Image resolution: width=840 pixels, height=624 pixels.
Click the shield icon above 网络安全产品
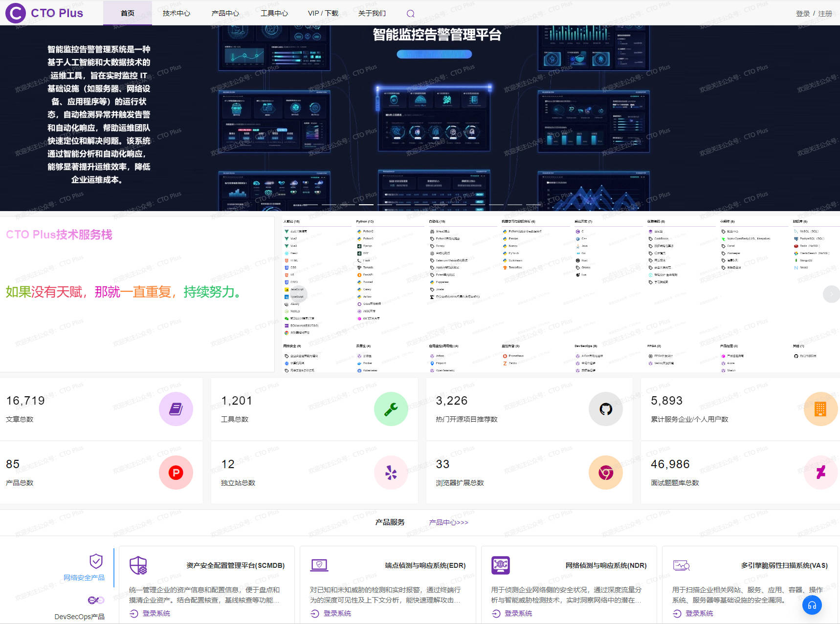pos(96,561)
